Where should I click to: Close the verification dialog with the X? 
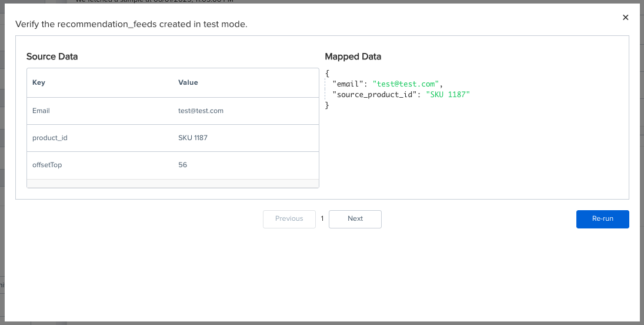[x=626, y=17]
